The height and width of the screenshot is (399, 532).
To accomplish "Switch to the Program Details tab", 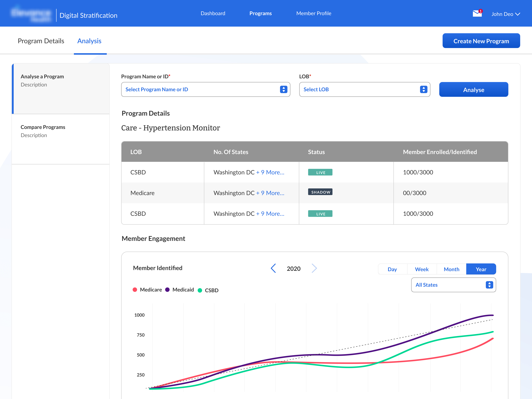I will pos(41,41).
